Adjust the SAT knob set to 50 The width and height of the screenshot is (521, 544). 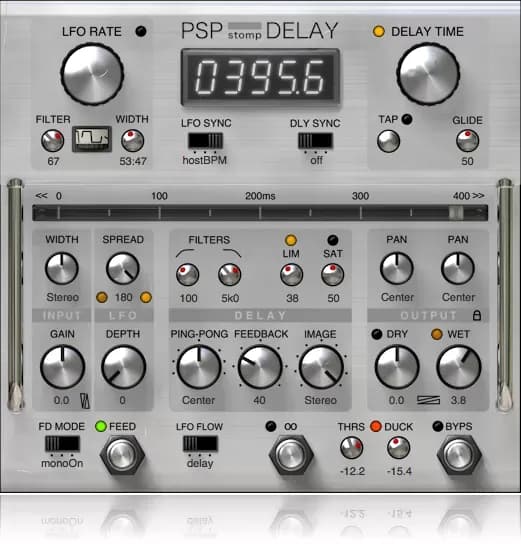click(x=332, y=275)
